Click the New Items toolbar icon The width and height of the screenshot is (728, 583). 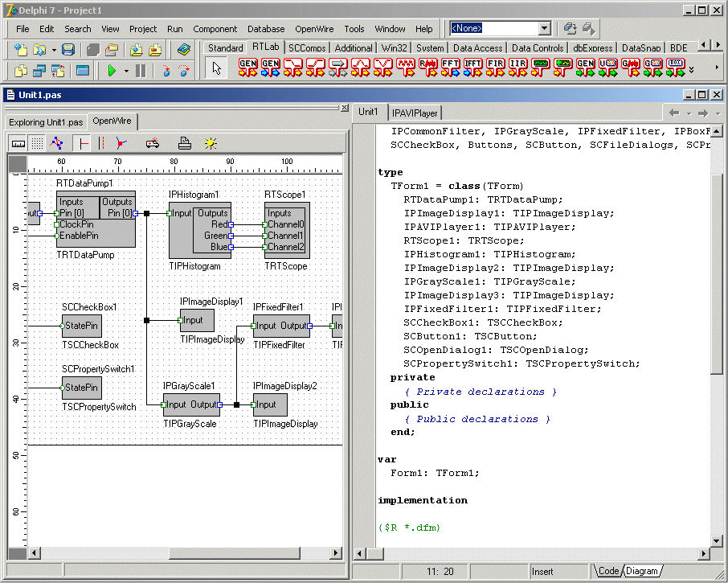pyautogui.click(x=20, y=50)
